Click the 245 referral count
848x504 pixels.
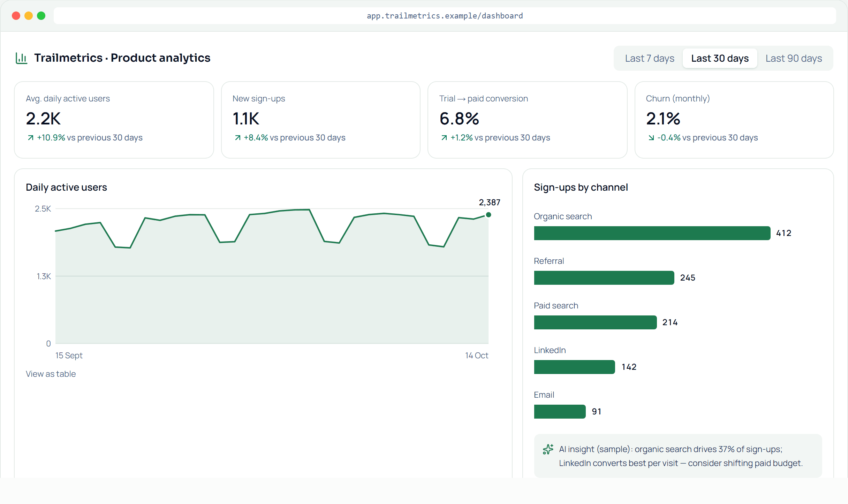click(x=688, y=278)
